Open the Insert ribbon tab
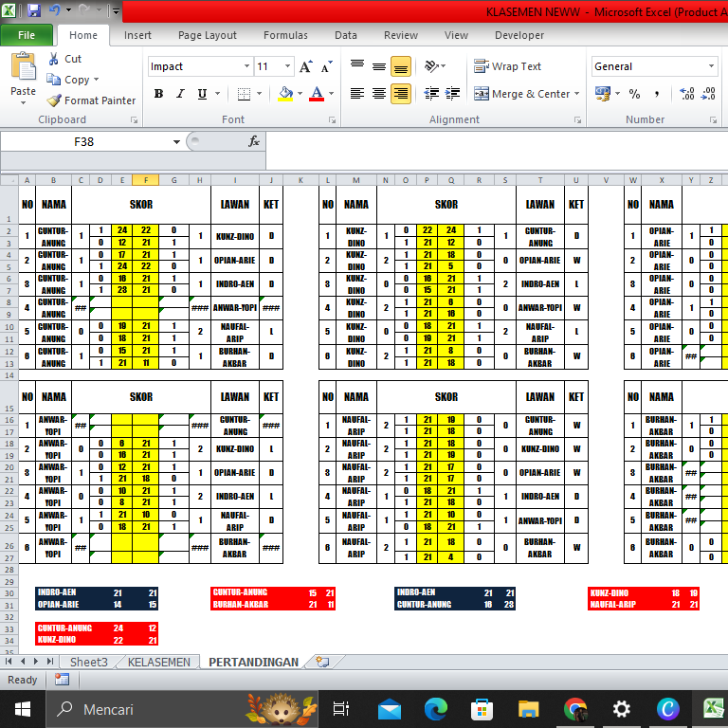The image size is (728, 728). coord(137,35)
